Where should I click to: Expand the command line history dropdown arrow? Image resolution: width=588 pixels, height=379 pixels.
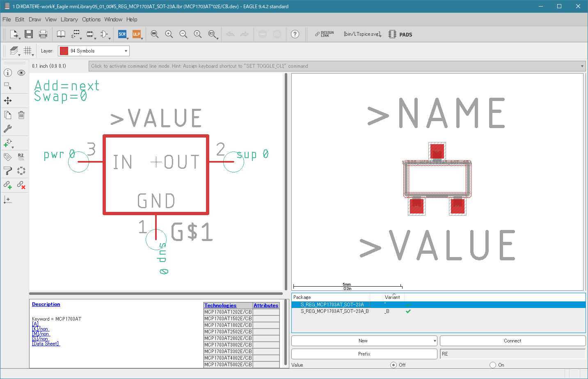click(x=582, y=66)
